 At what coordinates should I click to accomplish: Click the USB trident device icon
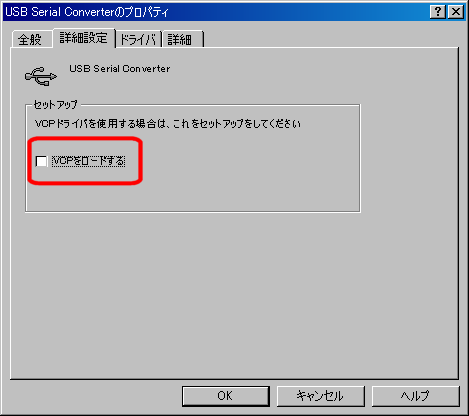tap(41, 76)
